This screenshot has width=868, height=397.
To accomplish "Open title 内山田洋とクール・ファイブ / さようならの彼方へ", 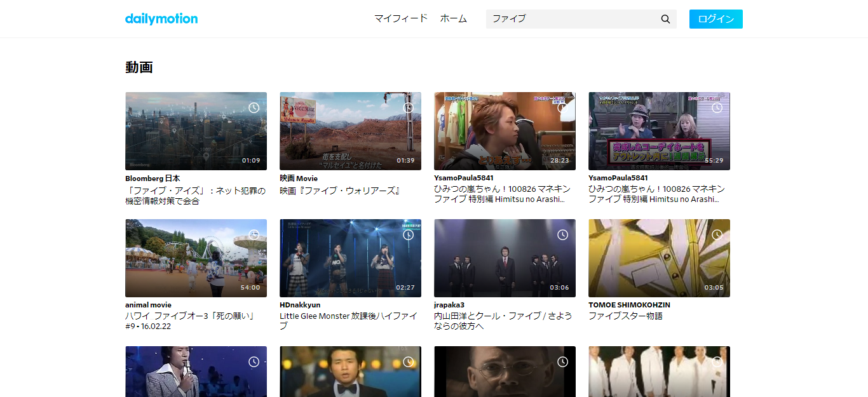I will click(503, 321).
